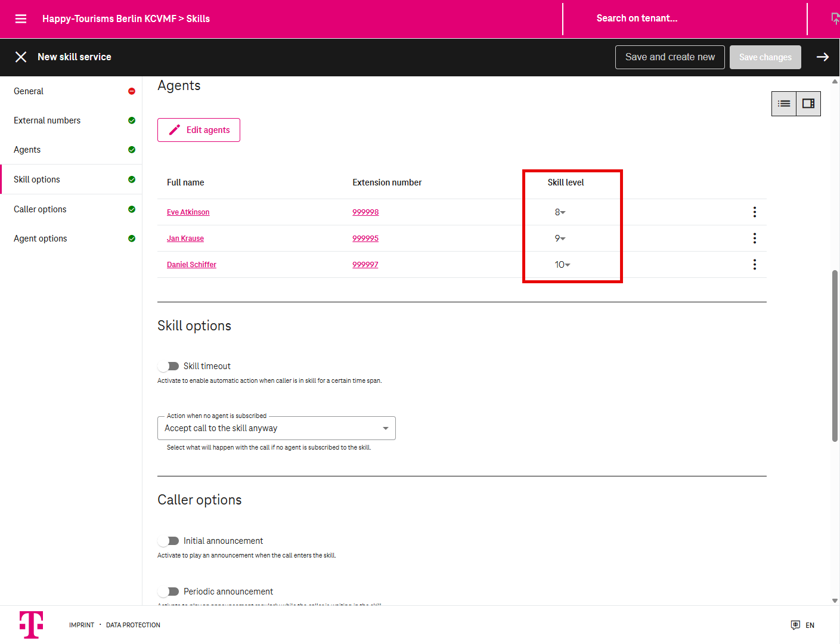Click Save and create new button
Viewport: 840px width, 644px height.
click(669, 57)
